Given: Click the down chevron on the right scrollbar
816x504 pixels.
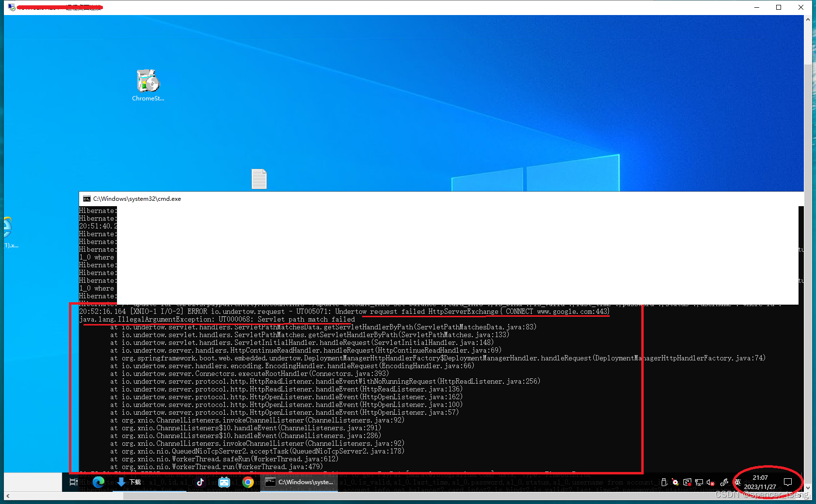Looking at the screenshot, I should [x=808, y=488].
